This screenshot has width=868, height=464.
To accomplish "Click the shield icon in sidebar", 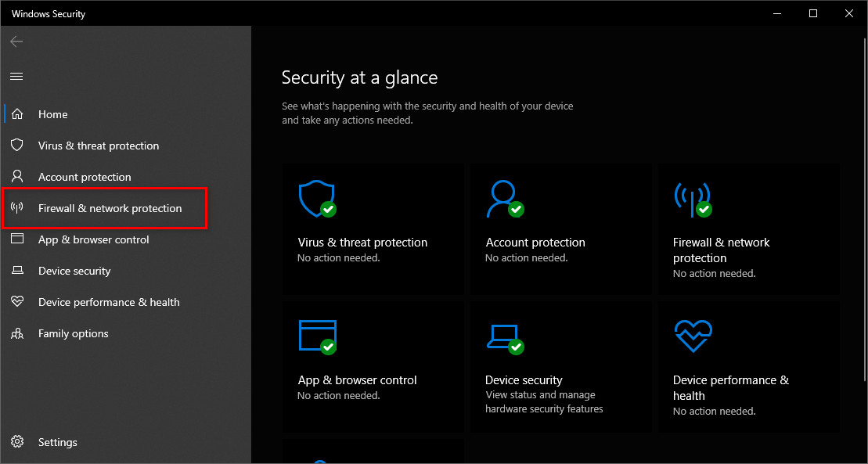I will pos(17,145).
